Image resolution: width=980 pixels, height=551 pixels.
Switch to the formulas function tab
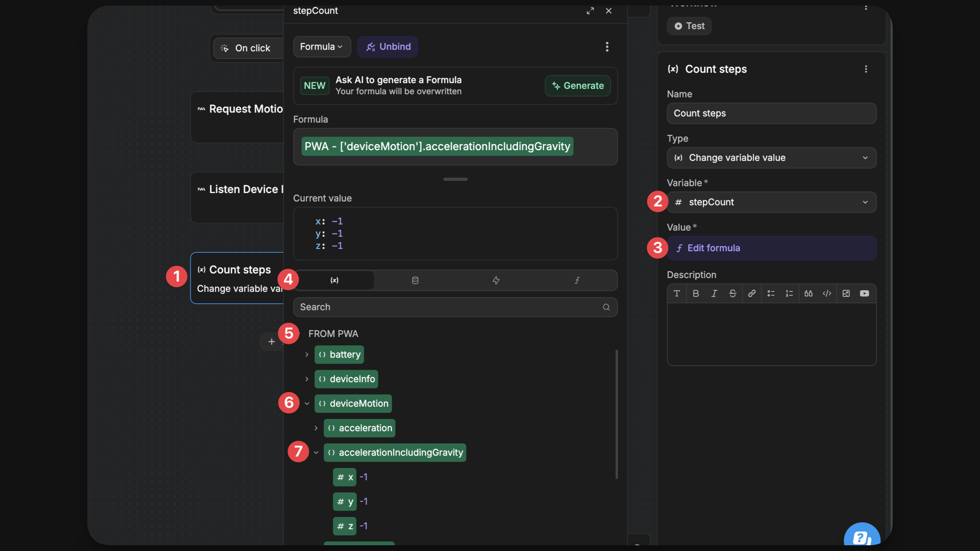[576, 280]
